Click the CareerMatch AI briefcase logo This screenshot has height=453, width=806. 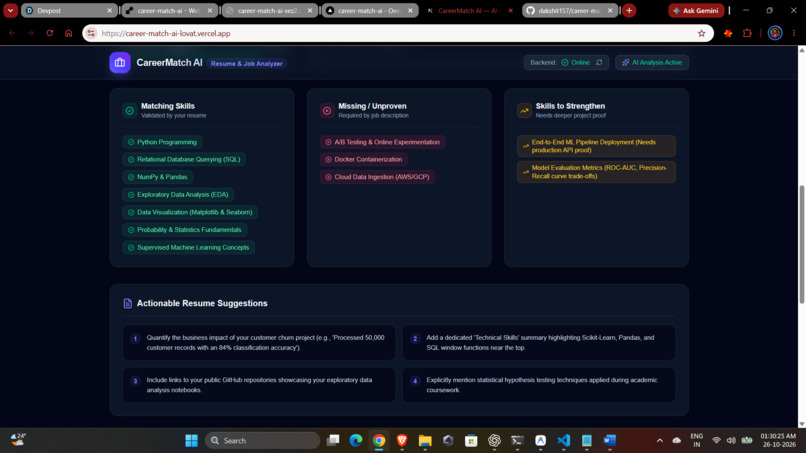(120, 63)
